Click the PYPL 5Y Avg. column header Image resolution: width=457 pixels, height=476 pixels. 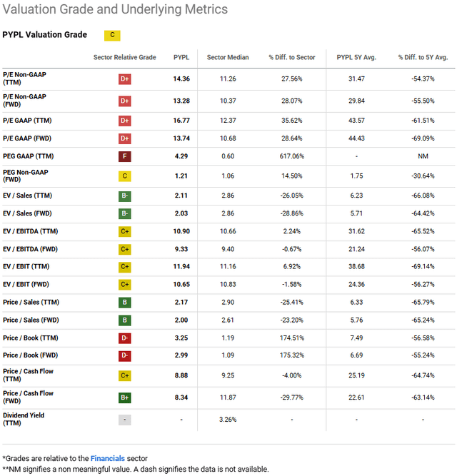356,57
